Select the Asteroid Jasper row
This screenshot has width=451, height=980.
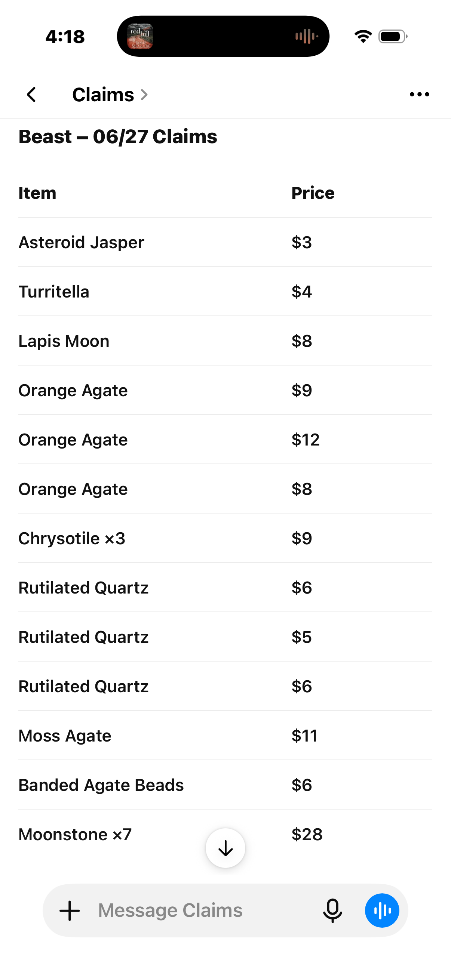(x=225, y=242)
